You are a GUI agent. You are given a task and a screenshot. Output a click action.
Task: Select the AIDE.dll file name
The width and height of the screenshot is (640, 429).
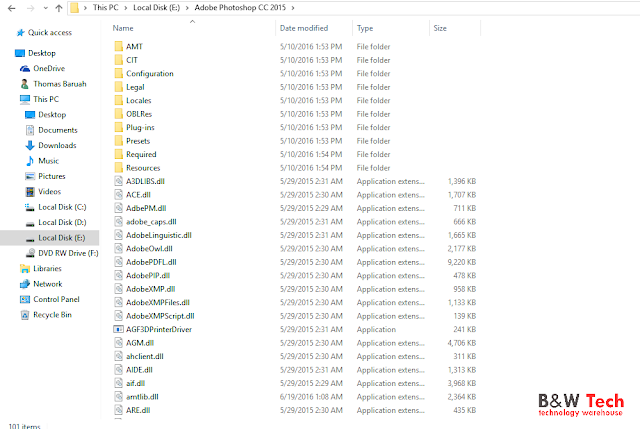pos(139,370)
